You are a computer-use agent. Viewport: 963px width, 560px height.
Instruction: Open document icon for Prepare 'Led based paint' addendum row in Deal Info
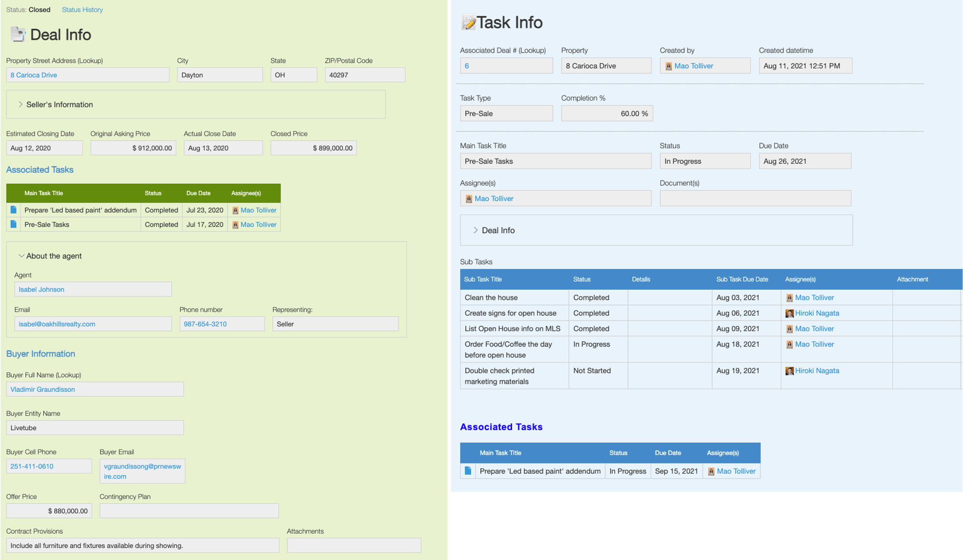(13, 210)
